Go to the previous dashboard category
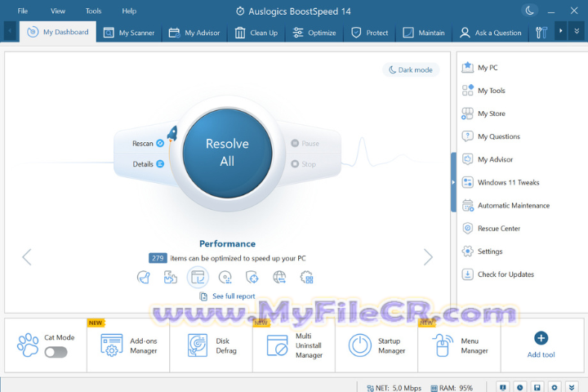This screenshot has height=392, width=588. (x=27, y=257)
